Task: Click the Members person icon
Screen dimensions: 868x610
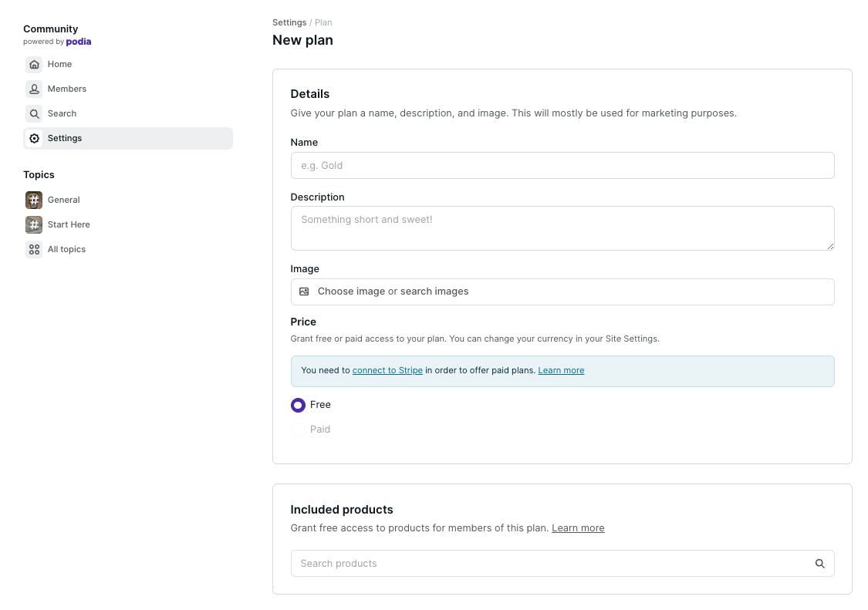Action: point(34,89)
